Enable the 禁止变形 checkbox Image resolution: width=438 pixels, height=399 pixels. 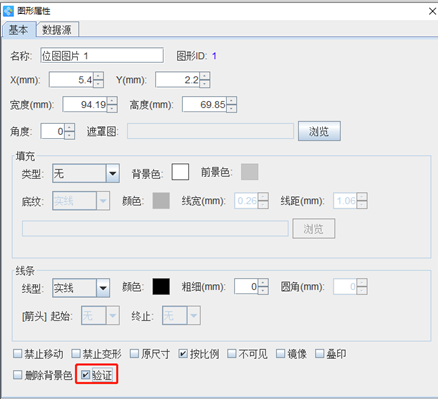(76, 354)
